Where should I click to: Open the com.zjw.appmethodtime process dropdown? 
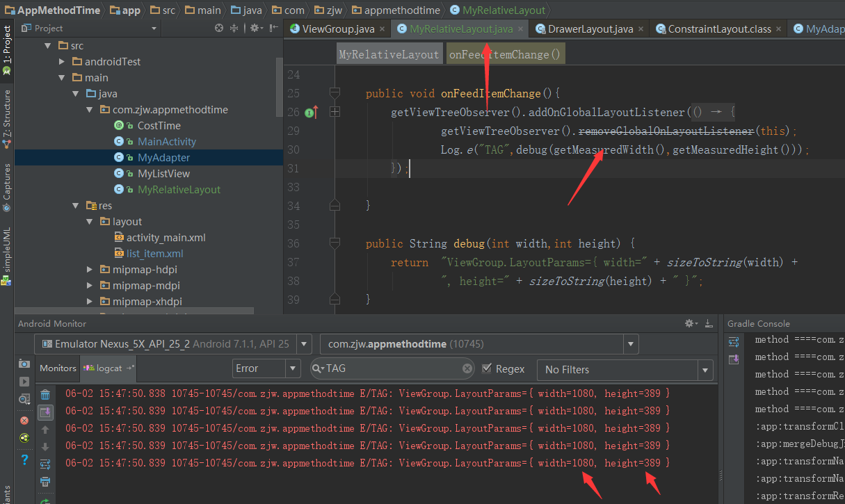(x=631, y=344)
